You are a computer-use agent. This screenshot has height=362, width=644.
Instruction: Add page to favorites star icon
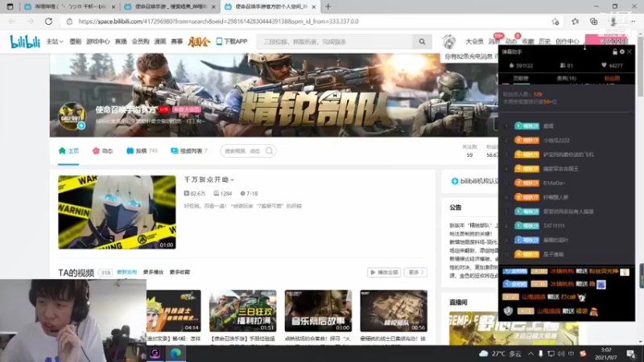pos(555,22)
